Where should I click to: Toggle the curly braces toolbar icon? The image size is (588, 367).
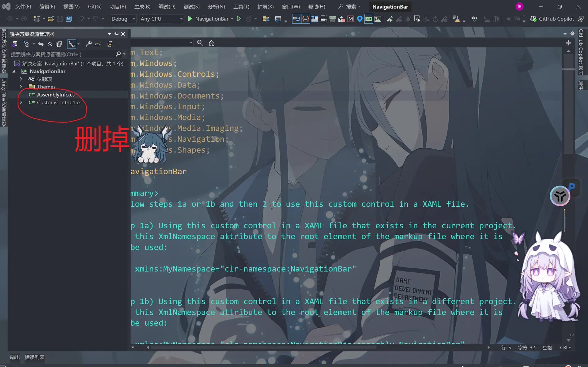[305, 19]
